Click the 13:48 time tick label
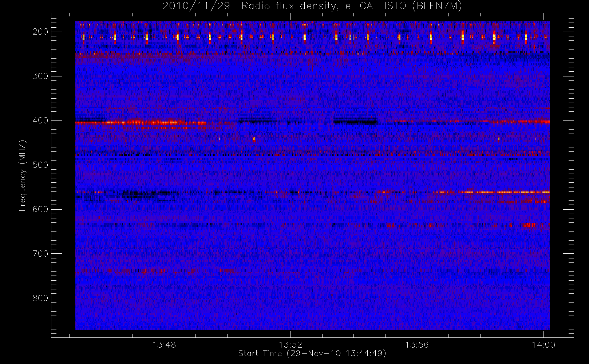589x364 pixels. (164, 345)
